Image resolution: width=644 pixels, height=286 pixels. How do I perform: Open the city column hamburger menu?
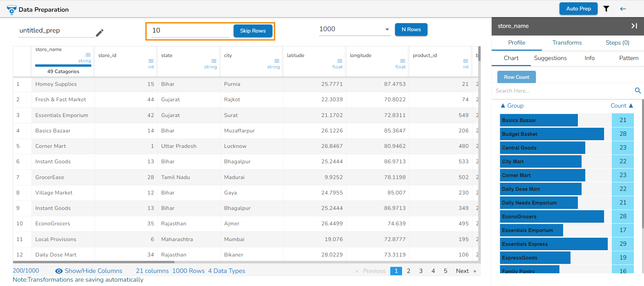[x=277, y=61]
